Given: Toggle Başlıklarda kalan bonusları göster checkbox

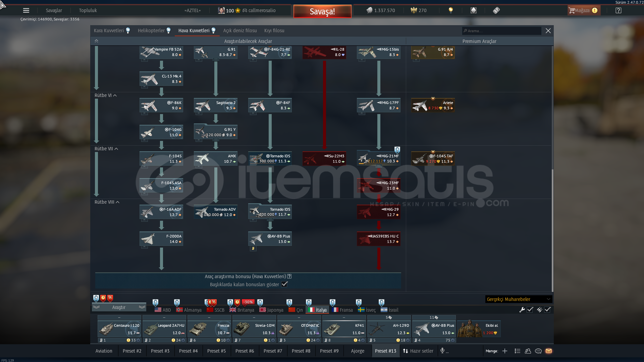Looking at the screenshot, I should pyautogui.click(x=284, y=284).
